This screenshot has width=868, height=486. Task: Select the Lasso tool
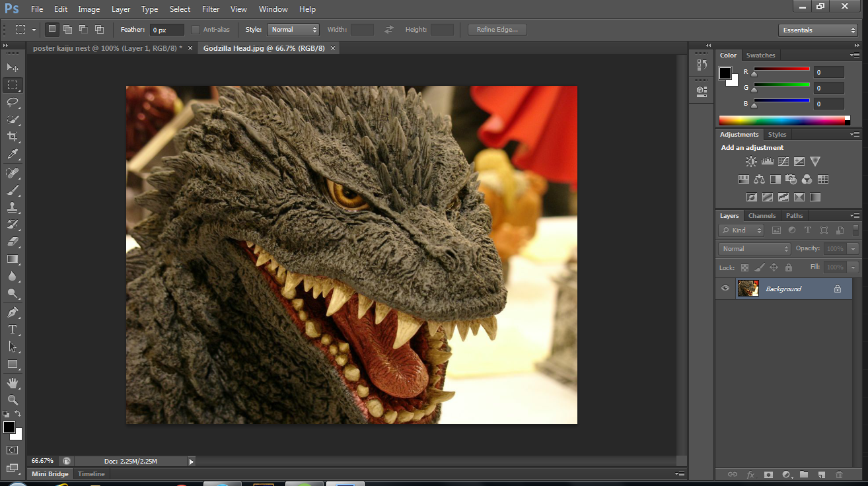pos(13,102)
